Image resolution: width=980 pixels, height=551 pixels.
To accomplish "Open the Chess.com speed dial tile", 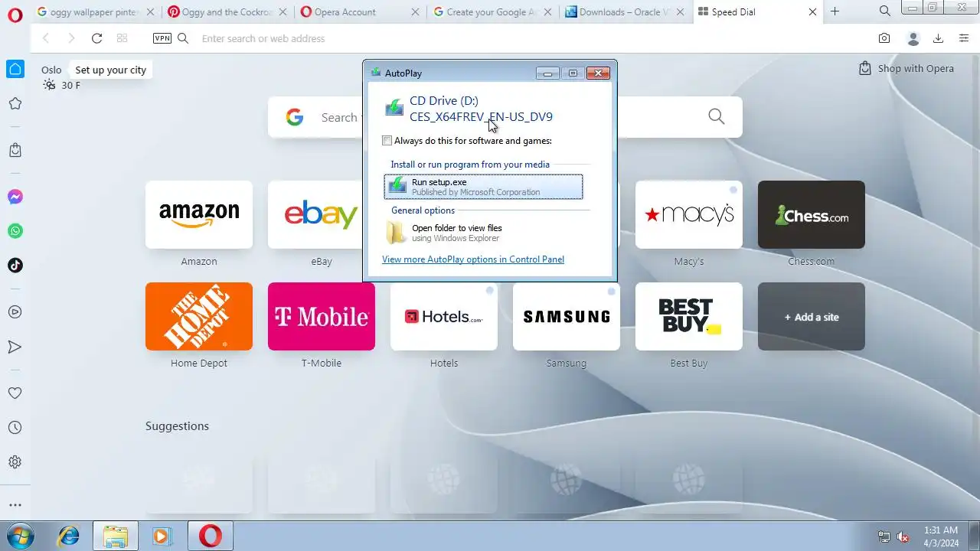I will (x=812, y=214).
